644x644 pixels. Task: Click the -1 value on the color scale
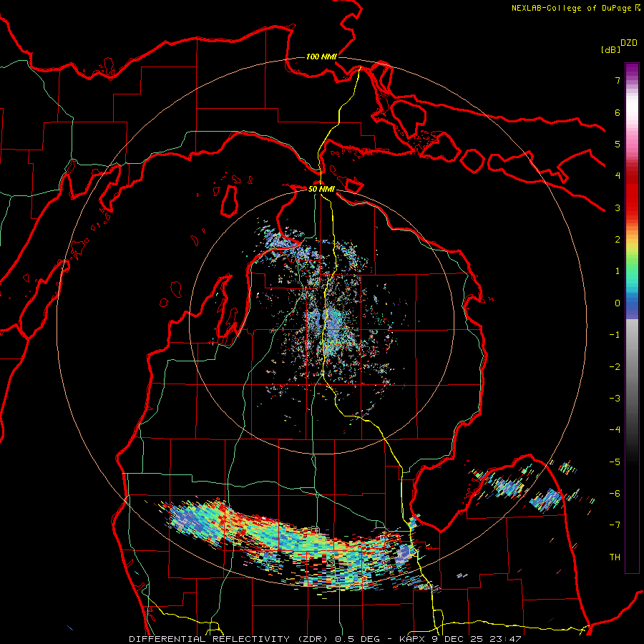[615, 335]
